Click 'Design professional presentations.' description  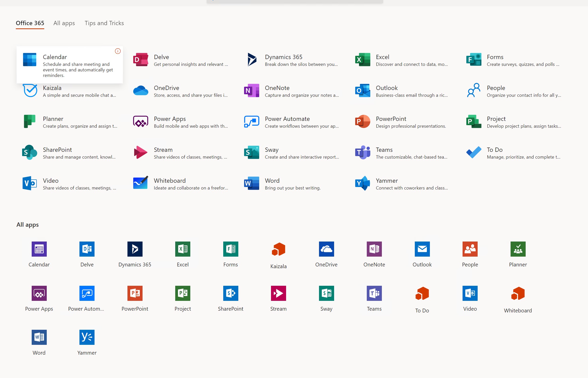(x=411, y=126)
